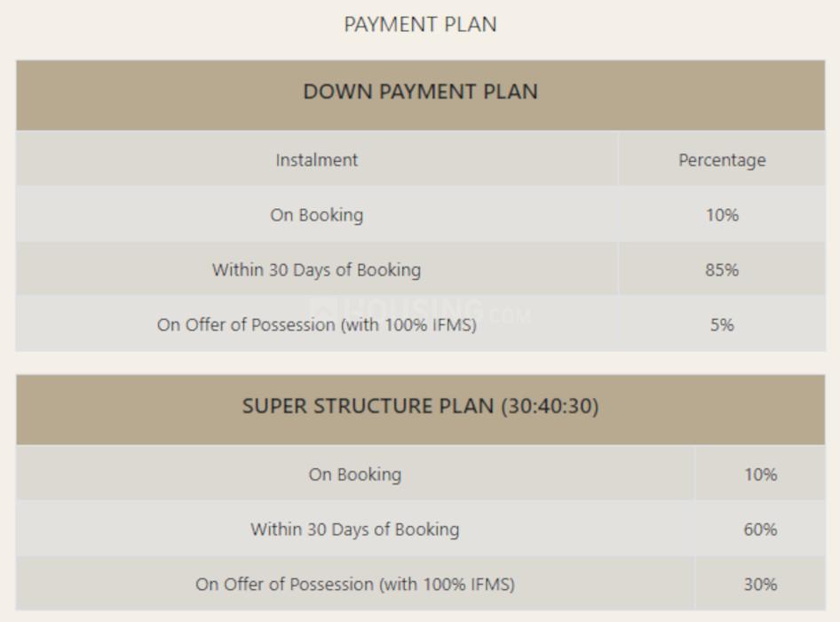Screen dimensions: 840x622
Task: Click the (30:40:30) ratio in the heading
Action: 550,407
